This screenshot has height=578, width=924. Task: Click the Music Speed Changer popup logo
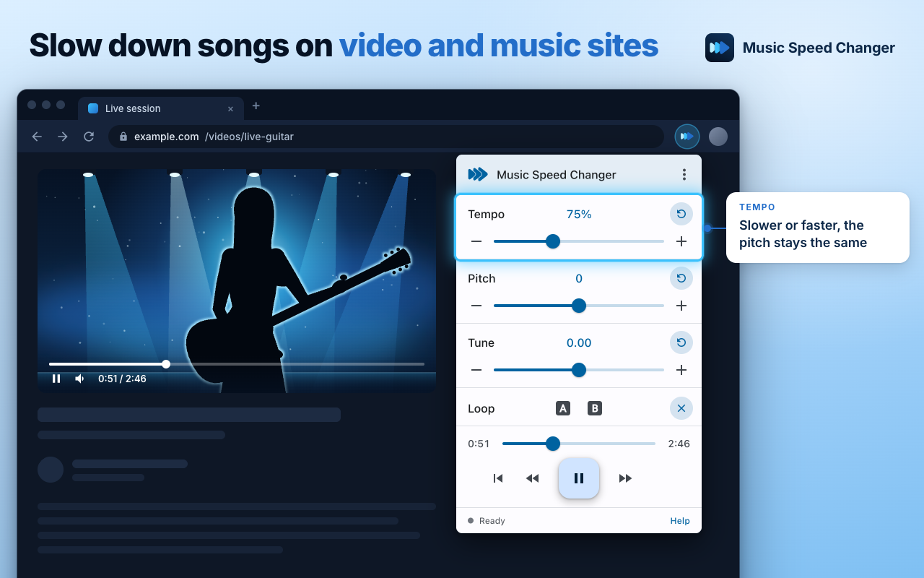click(x=478, y=175)
